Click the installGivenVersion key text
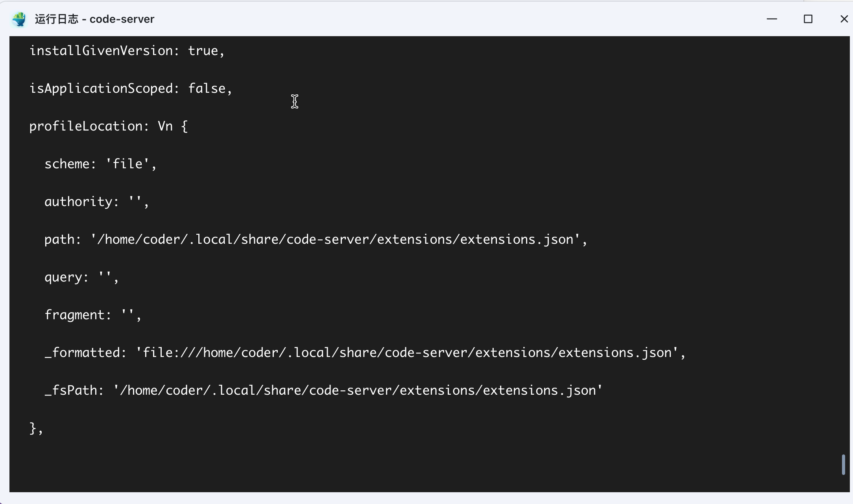This screenshot has width=853, height=504. (x=101, y=51)
